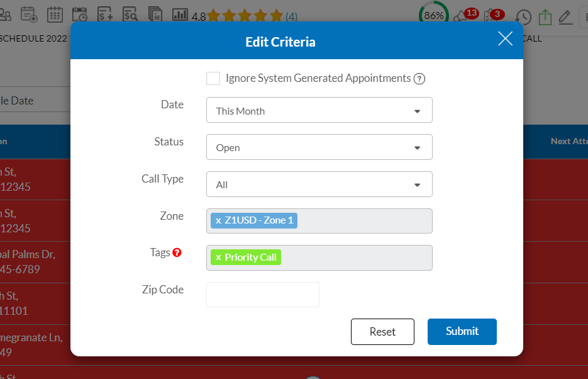588x379 pixels.
Task: Open the calendar grid icon
Action: coord(55,14)
